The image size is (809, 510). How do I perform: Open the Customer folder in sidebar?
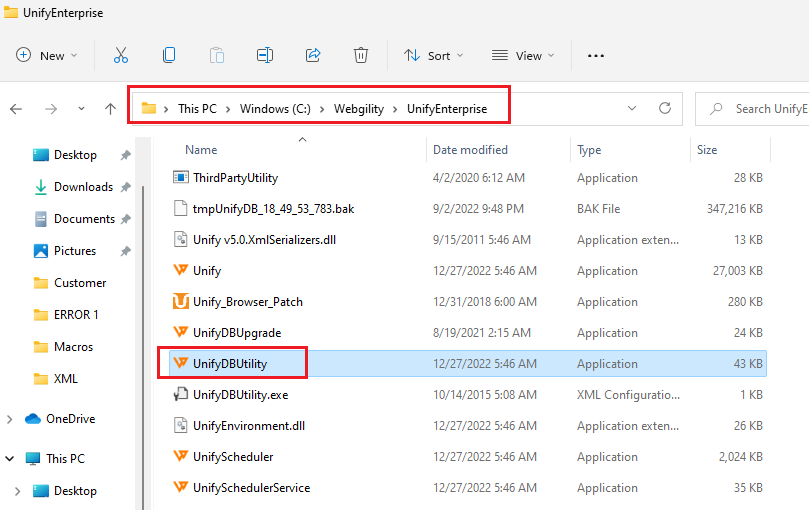(80, 283)
